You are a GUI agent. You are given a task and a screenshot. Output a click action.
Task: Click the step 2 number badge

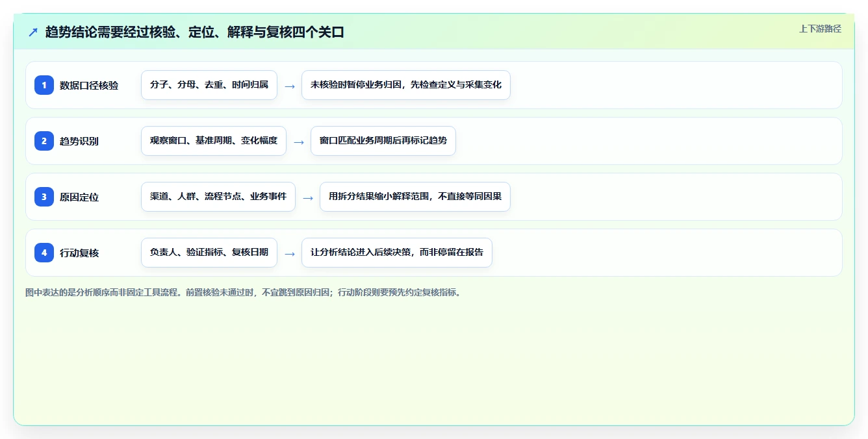[44, 141]
